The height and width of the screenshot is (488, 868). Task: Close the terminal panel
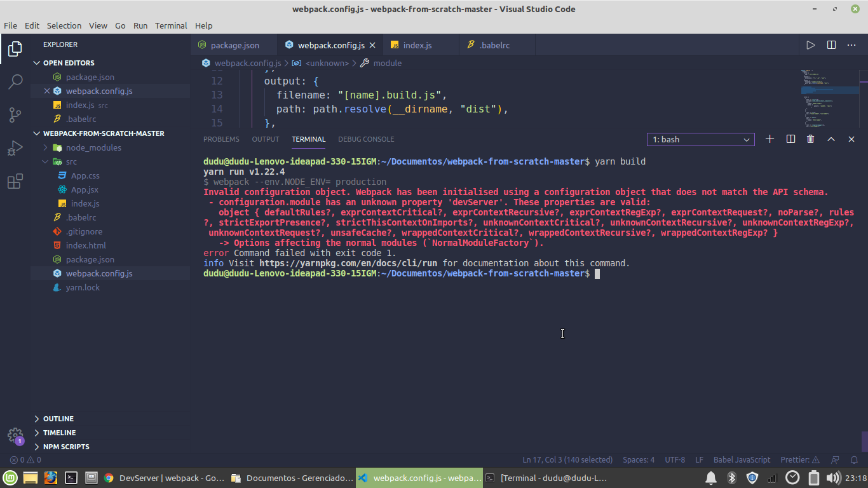(851, 139)
